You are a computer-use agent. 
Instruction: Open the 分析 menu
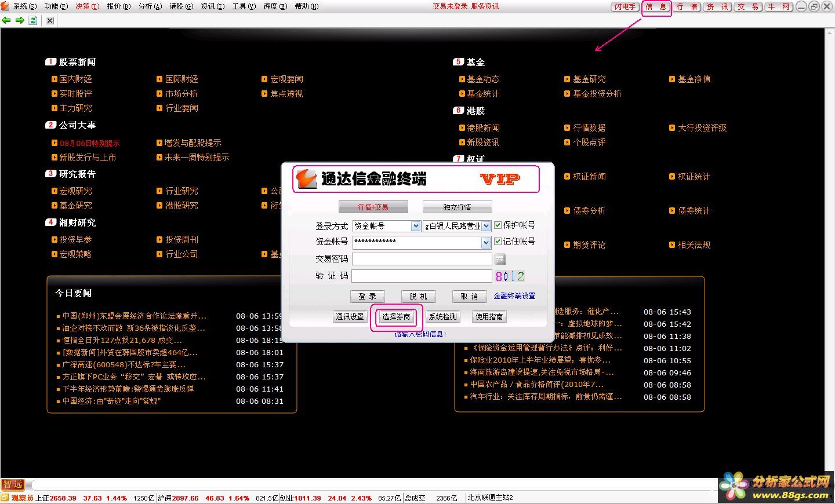click(150, 6)
